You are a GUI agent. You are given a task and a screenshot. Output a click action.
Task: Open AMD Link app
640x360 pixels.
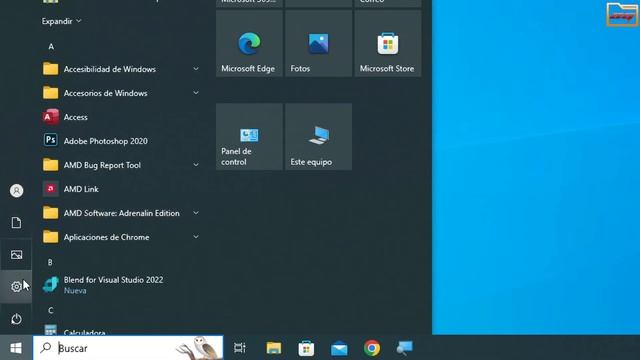click(x=121, y=189)
